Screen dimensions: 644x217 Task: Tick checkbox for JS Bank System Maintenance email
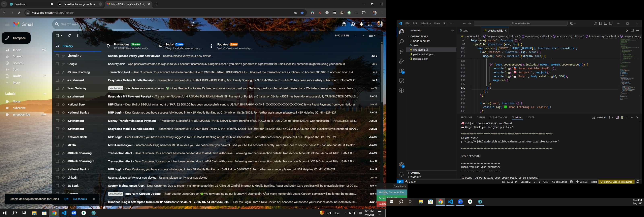[57, 186]
